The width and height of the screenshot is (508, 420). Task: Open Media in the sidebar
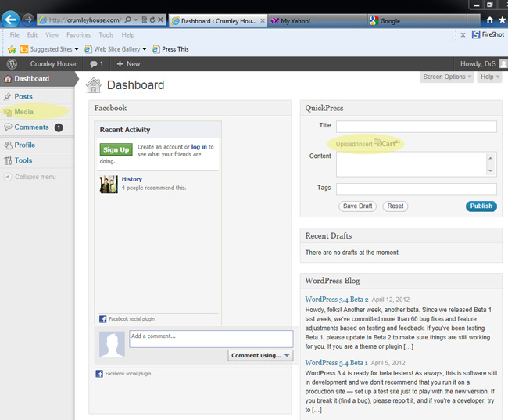click(37, 112)
